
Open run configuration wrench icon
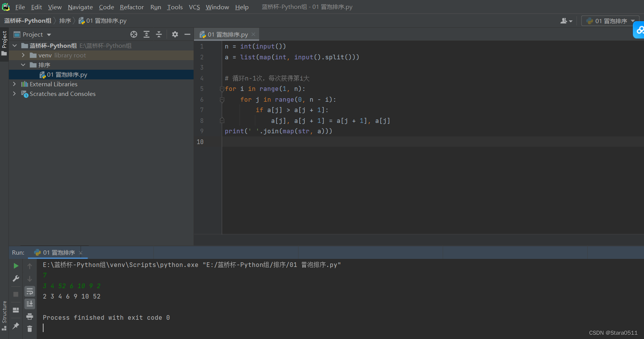16,279
